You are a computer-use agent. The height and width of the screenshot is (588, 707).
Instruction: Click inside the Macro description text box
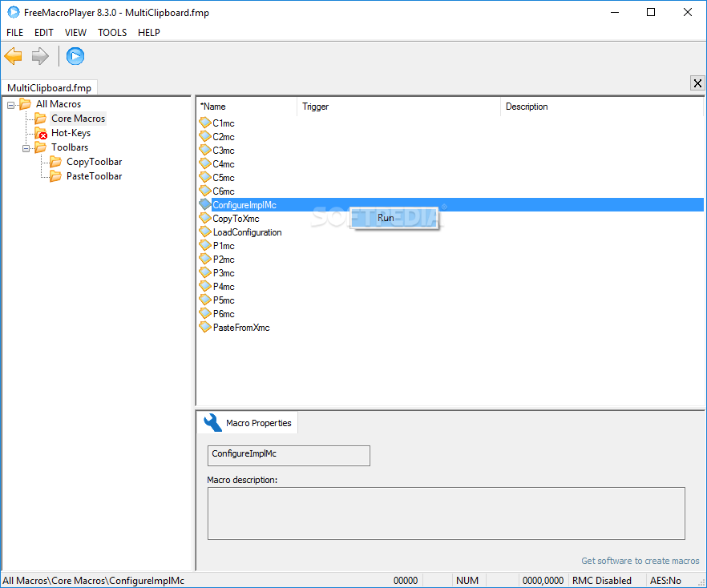[x=446, y=513]
